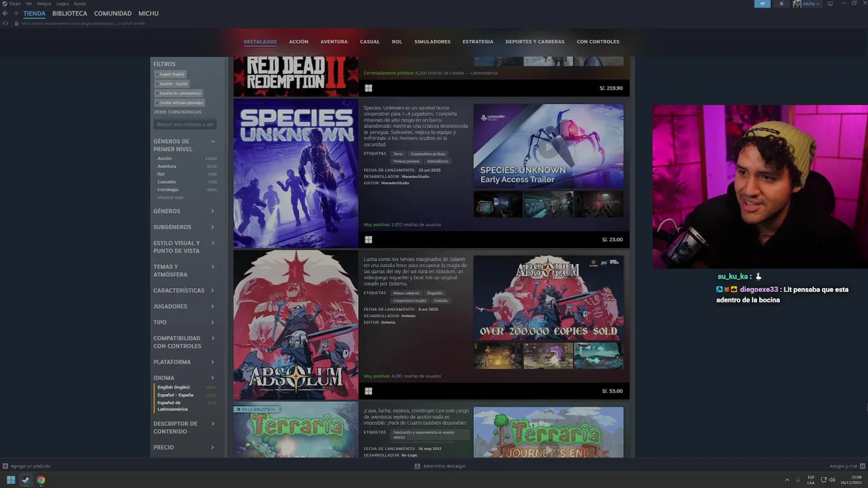
Task: Open the Steam announcements megaphone button
Action: (762, 3)
